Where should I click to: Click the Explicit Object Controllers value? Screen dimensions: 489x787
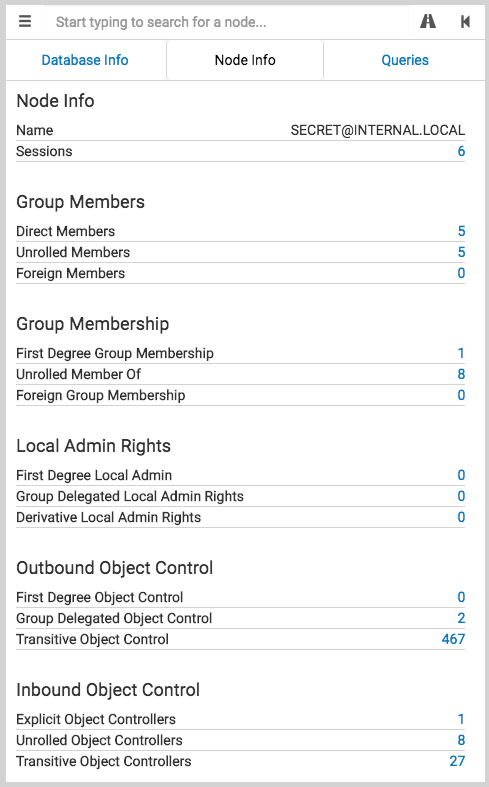pyautogui.click(x=461, y=719)
